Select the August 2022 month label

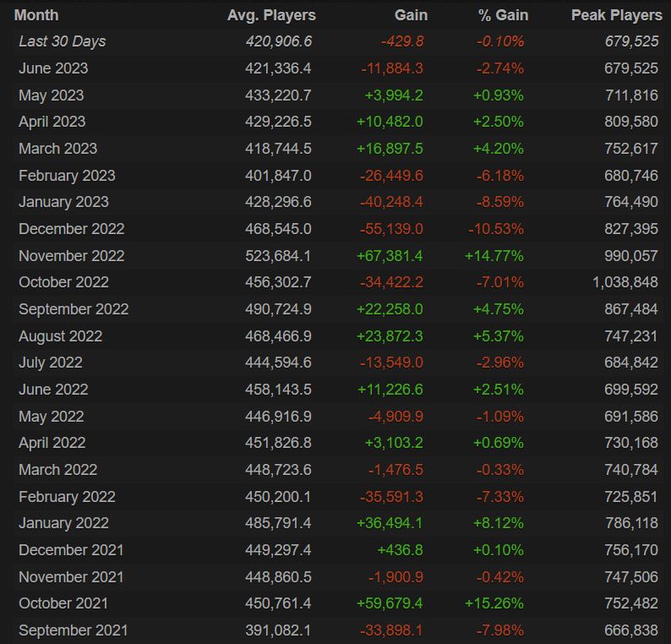pyautogui.click(x=61, y=336)
